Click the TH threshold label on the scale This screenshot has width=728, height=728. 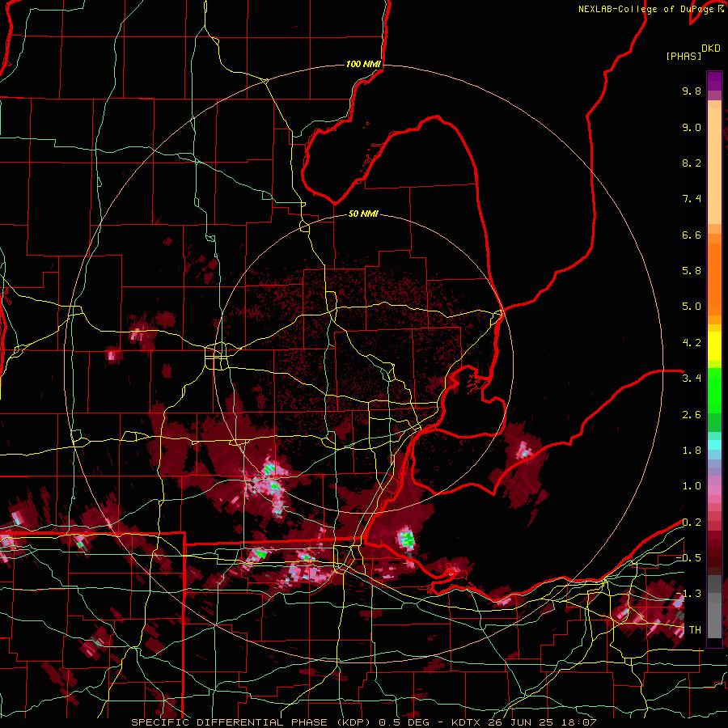(695, 630)
